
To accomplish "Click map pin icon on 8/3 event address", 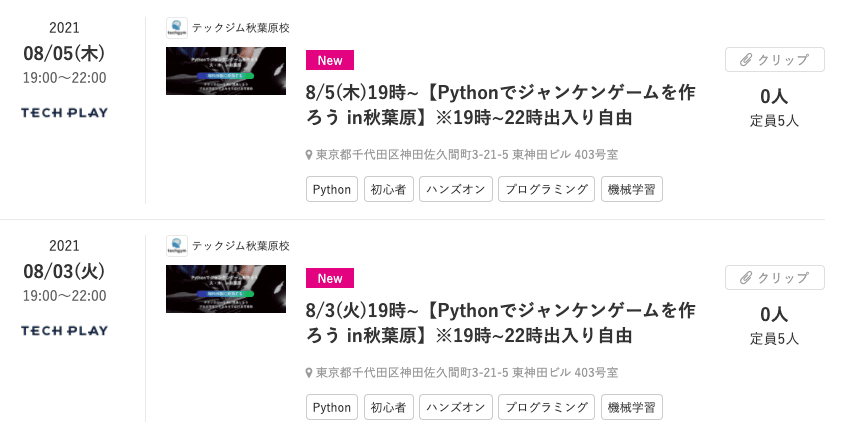I will point(309,373).
